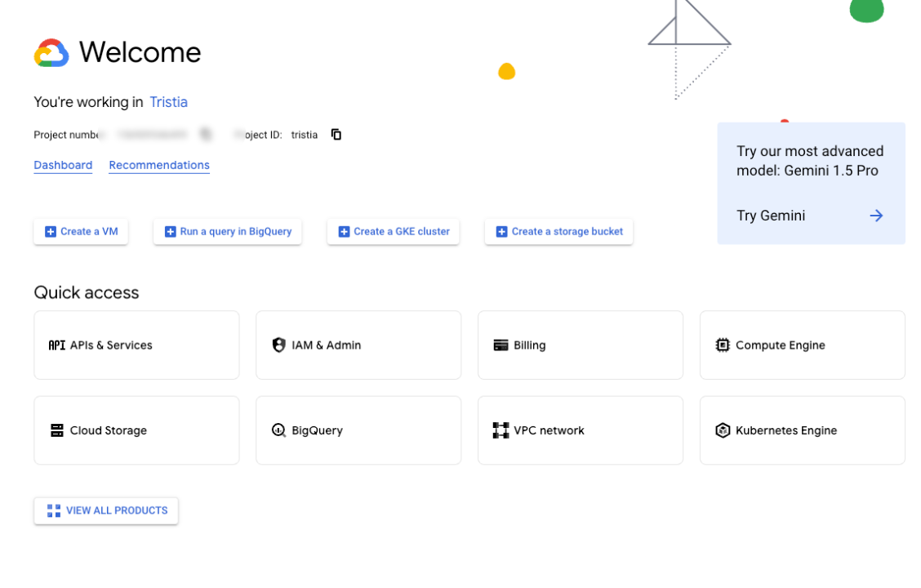Screen dimensions: 921x588
Task: Open the Billing quick access card
Action: [x=581, y=345]
